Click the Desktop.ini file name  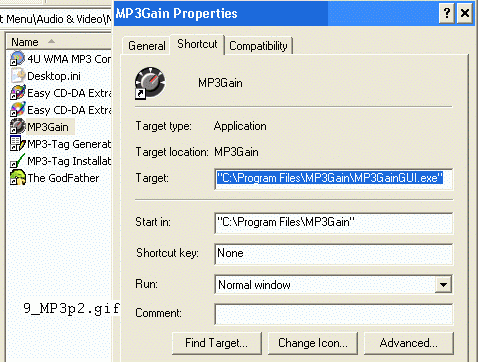(54, 76)
